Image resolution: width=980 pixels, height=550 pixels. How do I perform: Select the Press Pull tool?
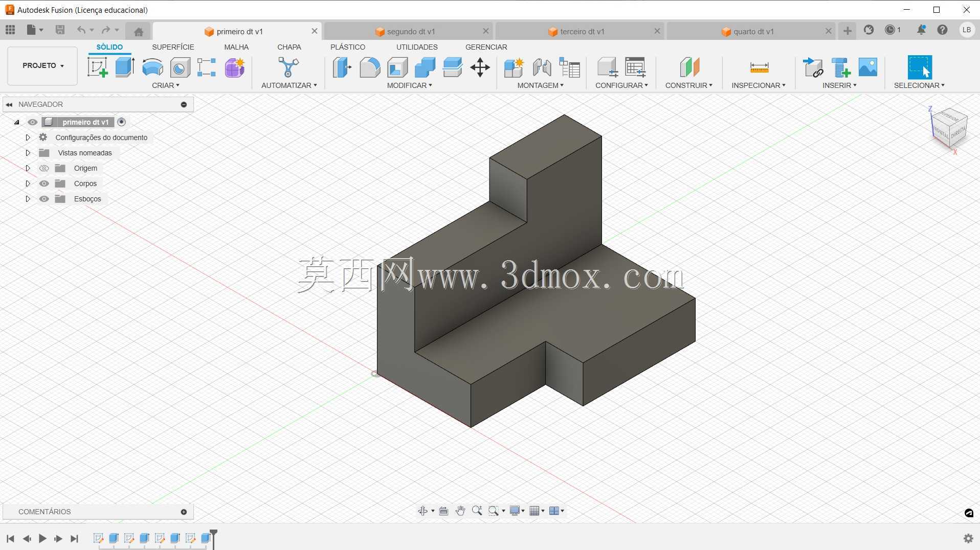pyautogui.click(x=342, y=67)
